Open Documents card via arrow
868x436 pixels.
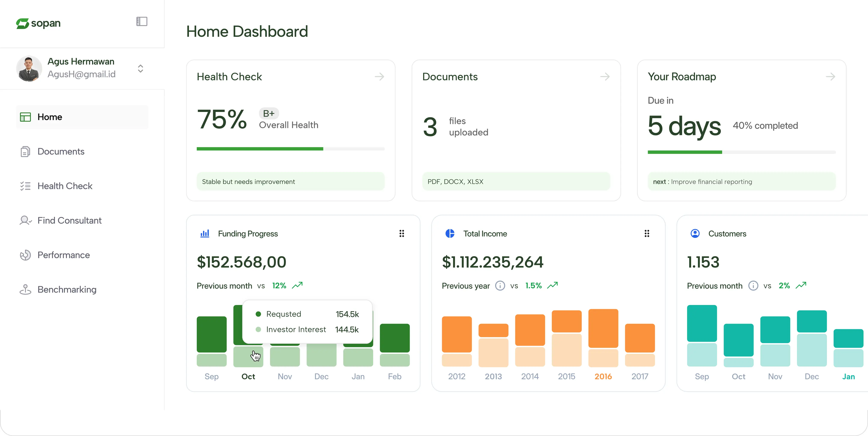click(x=605, y=76)
